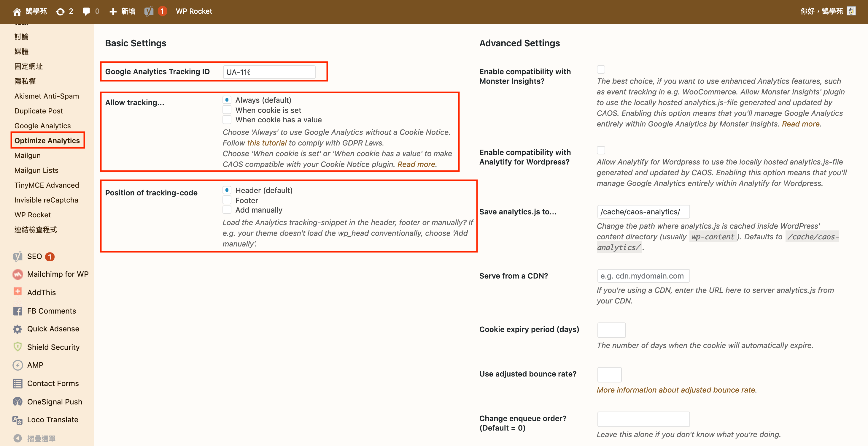Click the AMP lightning icon
The height and width of the screenshot is (446, 868).
click(x=18, y=365)
